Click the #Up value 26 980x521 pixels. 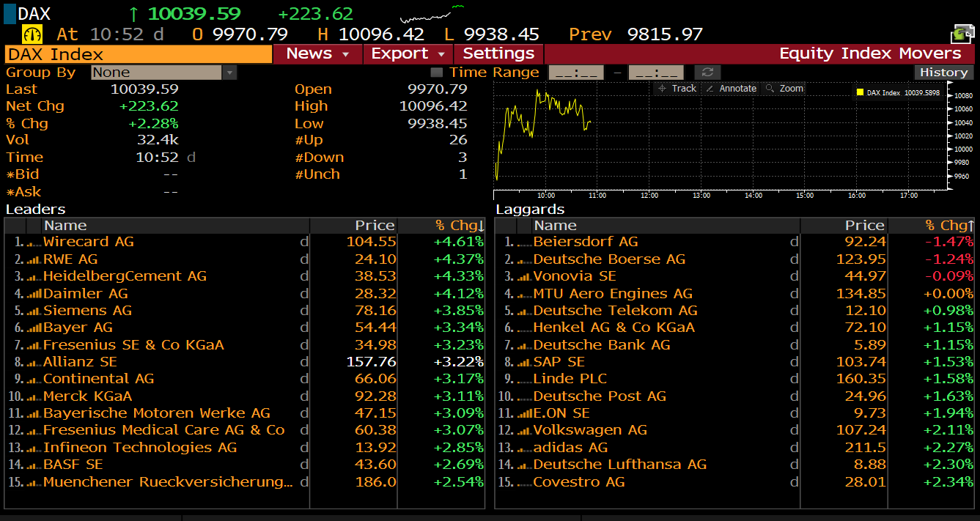point(458,140)
